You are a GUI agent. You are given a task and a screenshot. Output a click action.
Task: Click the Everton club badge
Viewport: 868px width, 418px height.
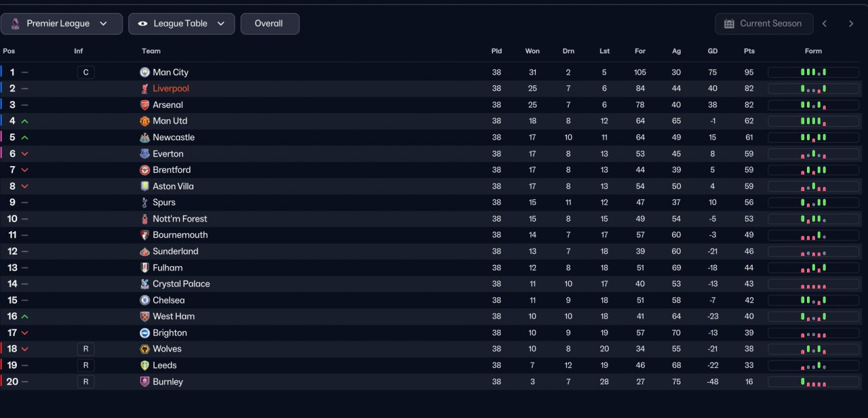click(144, 154)
